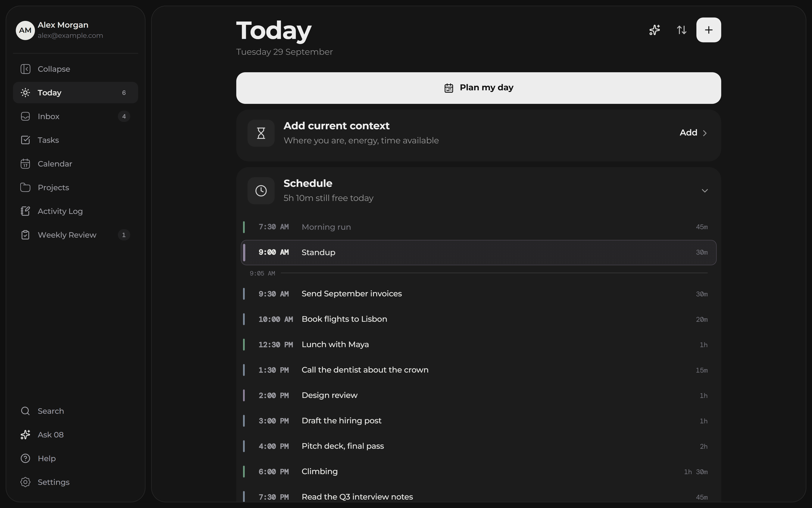Select the Design review entry

point(479,395)
